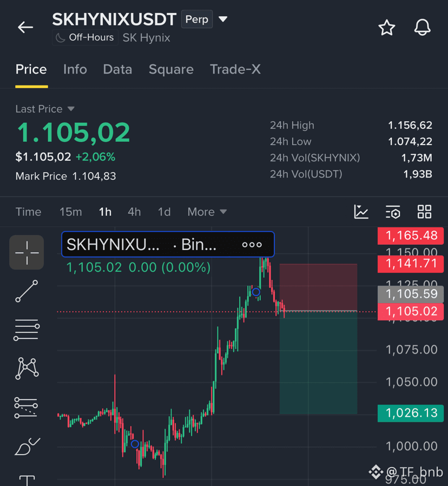Add SKHYNIXUSDT to favorites with the star

(x=387, y=28)
